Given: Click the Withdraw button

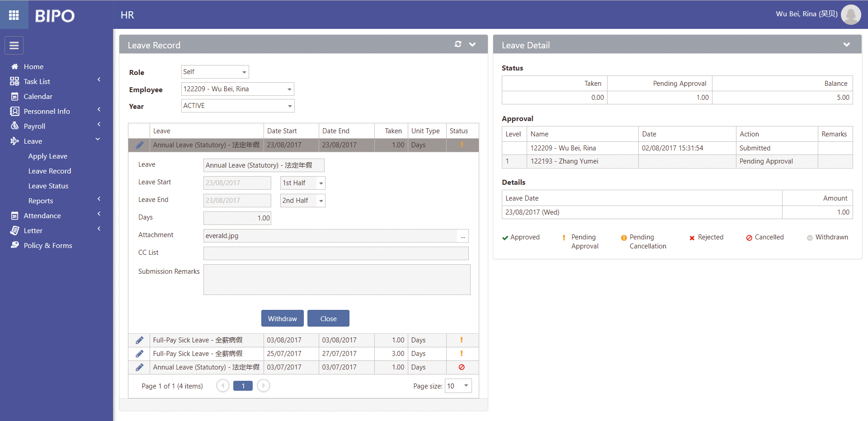Looking at the screenshot, I should click(283, 318).
